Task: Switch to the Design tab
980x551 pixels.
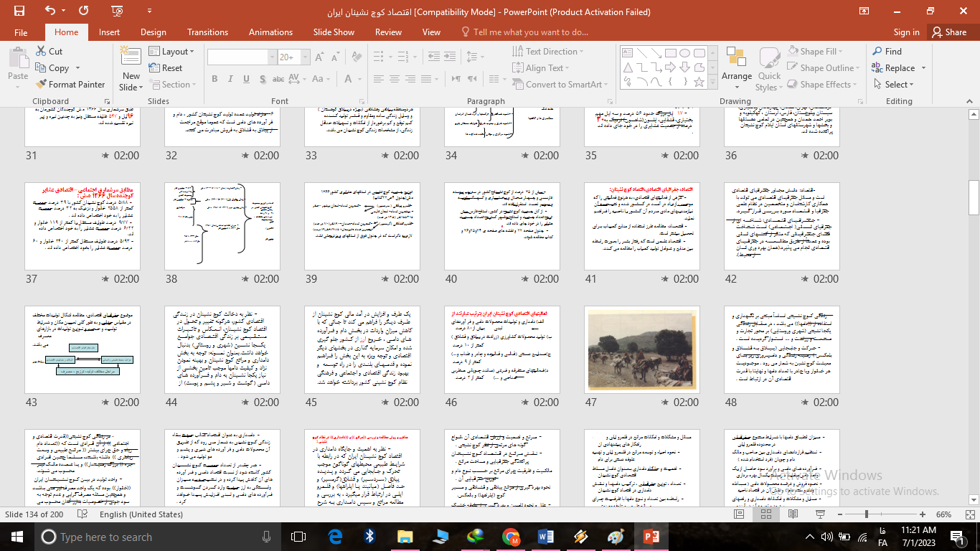Action: click(x=154, y=32)
